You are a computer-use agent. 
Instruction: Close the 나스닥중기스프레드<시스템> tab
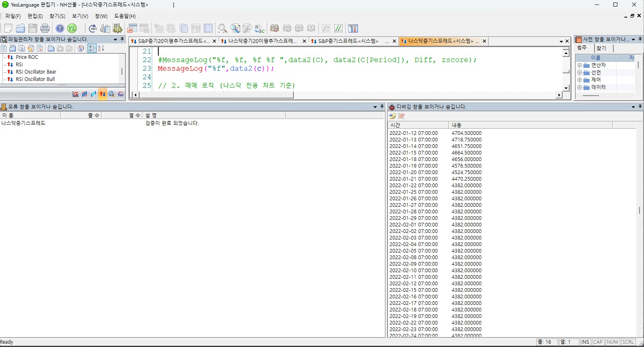484,41
